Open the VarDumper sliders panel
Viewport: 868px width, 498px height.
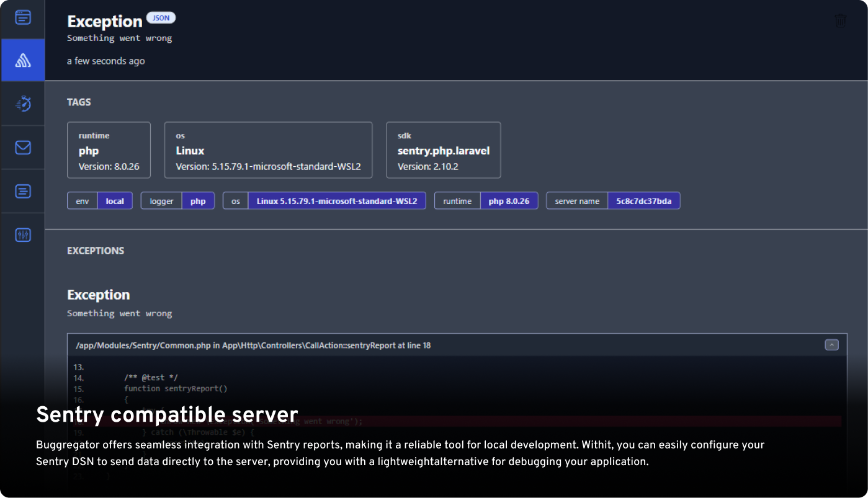(x=22, y=234)
